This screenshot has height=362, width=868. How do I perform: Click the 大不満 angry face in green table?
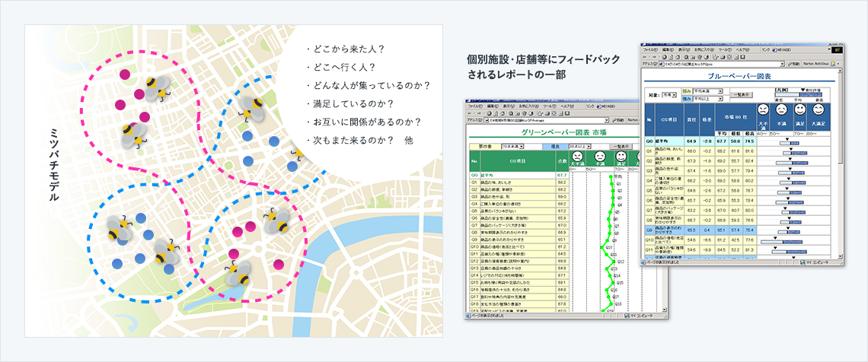point(577,156)
